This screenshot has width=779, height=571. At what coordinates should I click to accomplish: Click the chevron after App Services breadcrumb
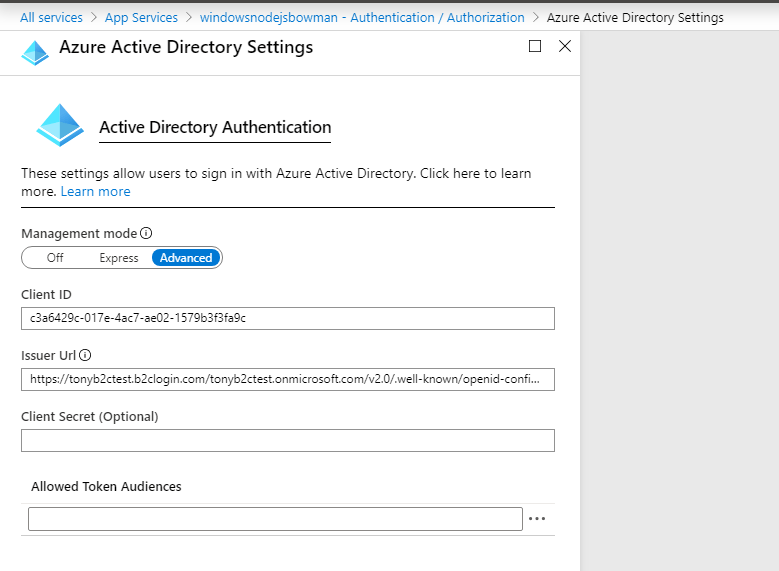click(189, 17)
